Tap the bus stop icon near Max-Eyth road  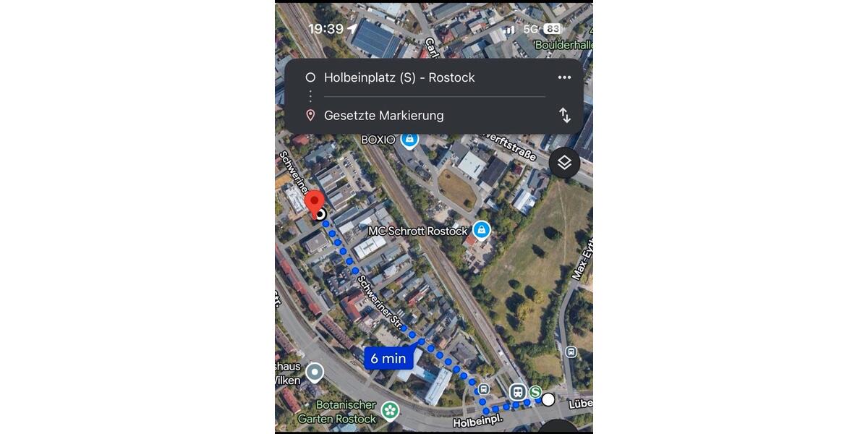[571, 352]
